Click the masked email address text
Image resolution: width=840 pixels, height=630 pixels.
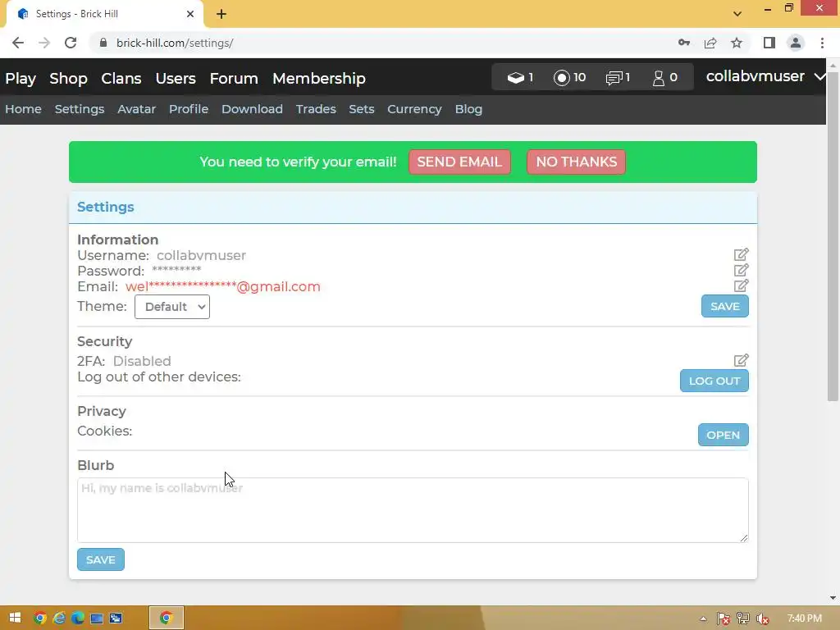[223, 286]
